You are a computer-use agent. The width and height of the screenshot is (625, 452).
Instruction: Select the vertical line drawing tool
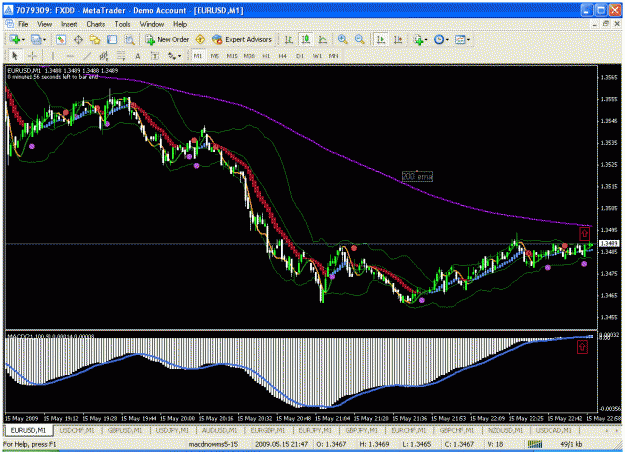[52, 56]
